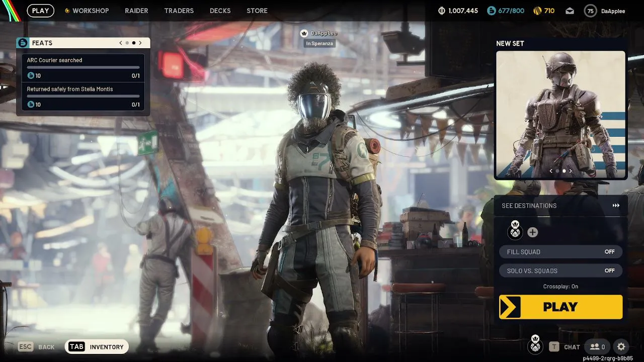Click reward icon under Stella Montis feat

tap(31, 105)
